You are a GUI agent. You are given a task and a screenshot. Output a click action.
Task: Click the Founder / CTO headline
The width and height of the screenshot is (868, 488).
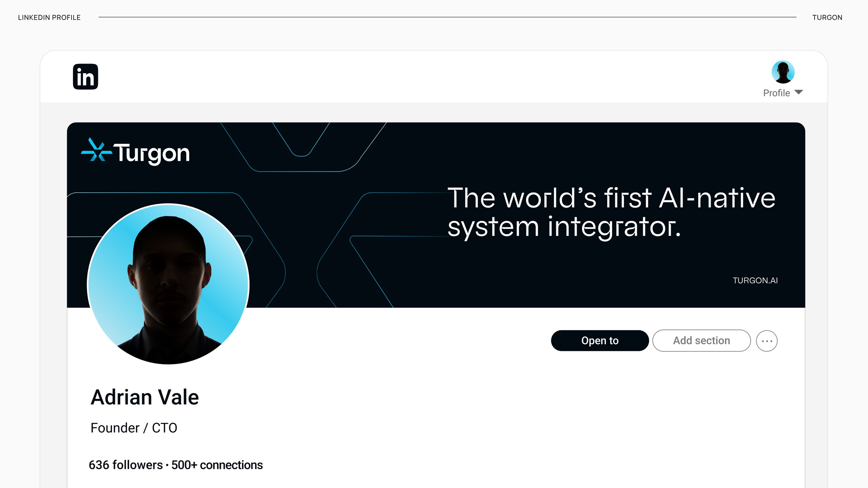(134, 428)
